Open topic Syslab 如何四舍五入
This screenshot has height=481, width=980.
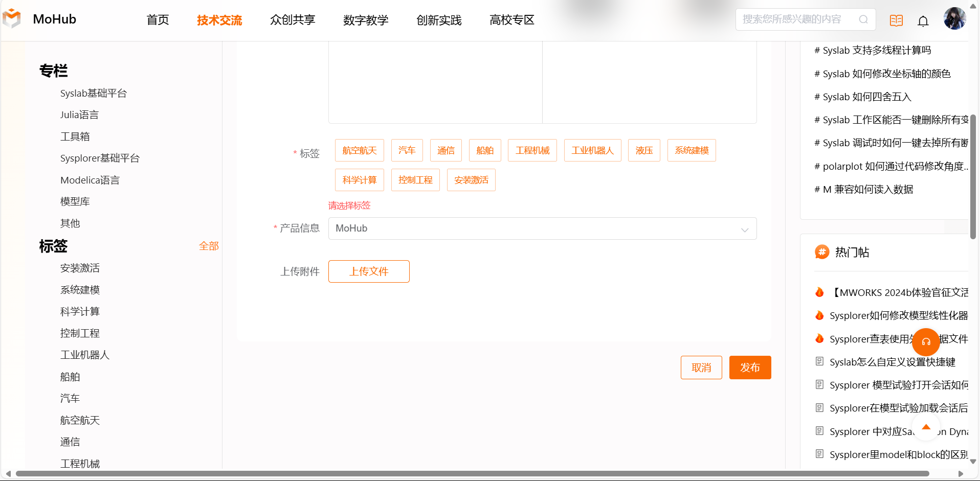(x=863, y=97)
